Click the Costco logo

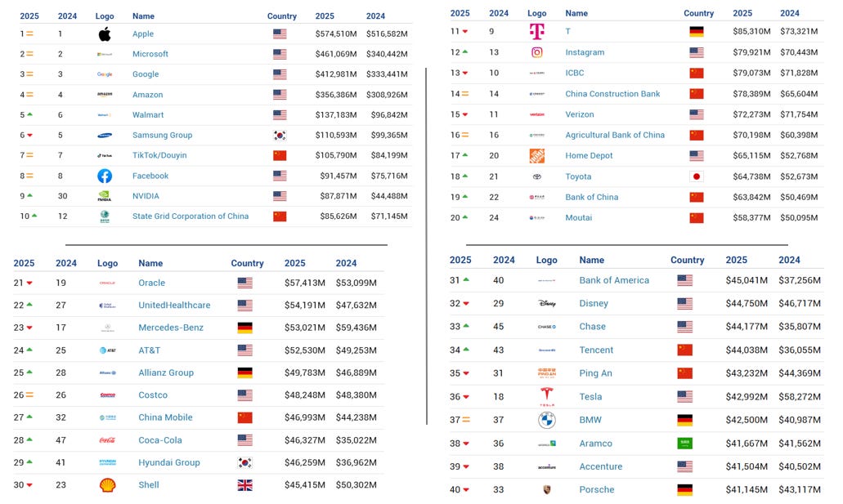(108, 395)
